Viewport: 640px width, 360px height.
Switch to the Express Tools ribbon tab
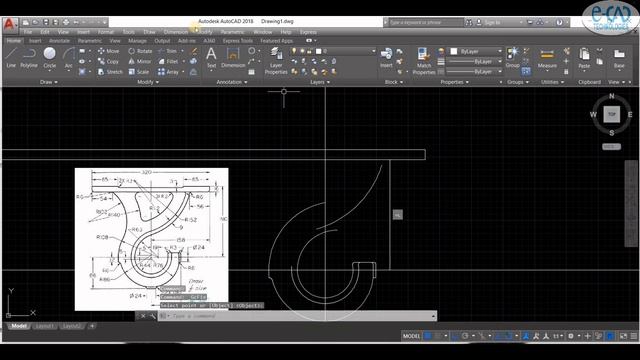tap(237, 41)
